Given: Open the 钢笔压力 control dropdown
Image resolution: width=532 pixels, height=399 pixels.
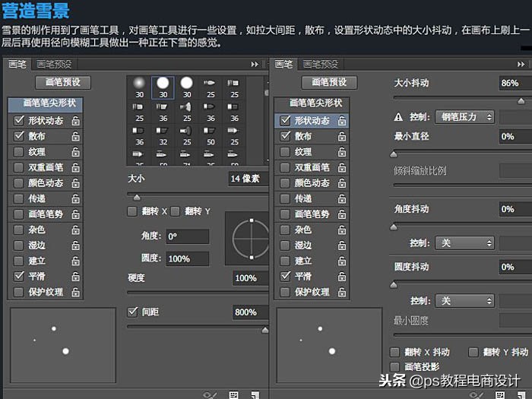Looking at the screenshot, I should (464, 117).
